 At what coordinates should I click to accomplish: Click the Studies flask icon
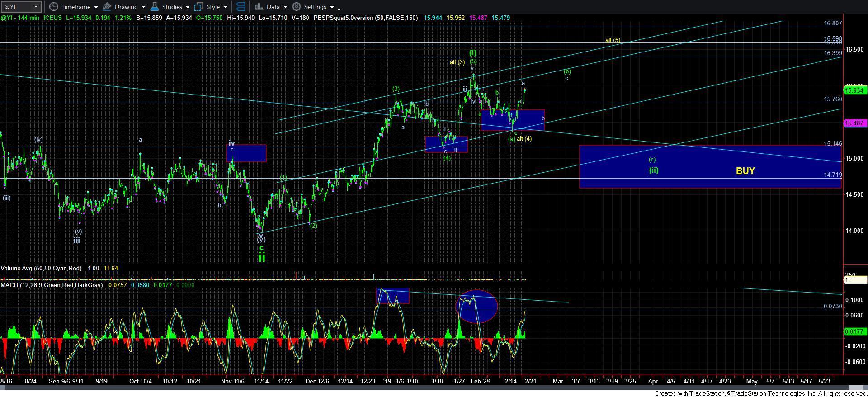click(x=155, y=7)
